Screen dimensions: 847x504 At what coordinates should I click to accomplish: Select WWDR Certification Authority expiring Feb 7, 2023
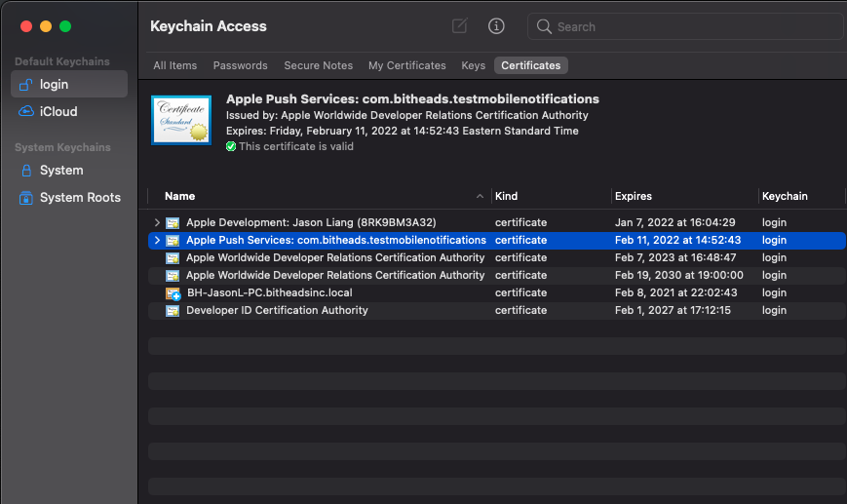[497, 257]
